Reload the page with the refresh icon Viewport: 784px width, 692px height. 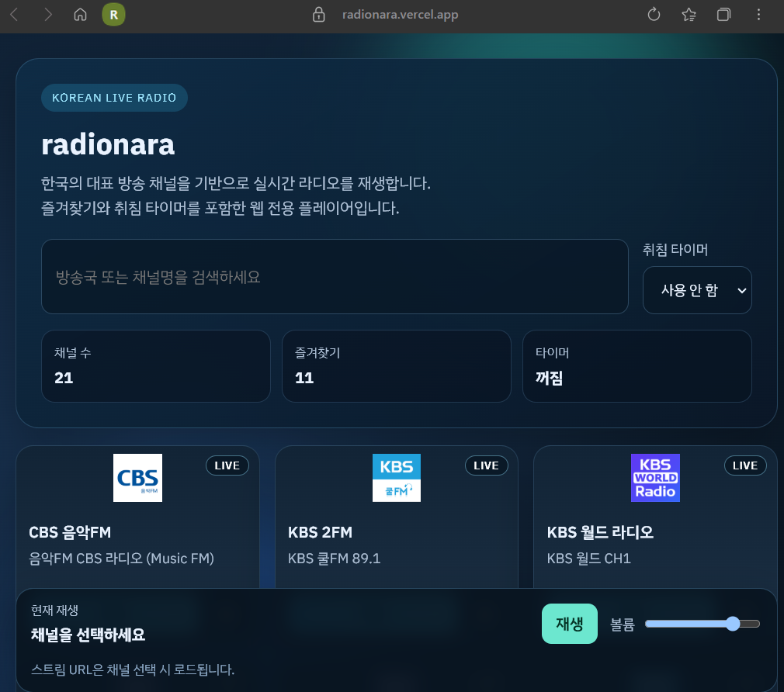653,14
